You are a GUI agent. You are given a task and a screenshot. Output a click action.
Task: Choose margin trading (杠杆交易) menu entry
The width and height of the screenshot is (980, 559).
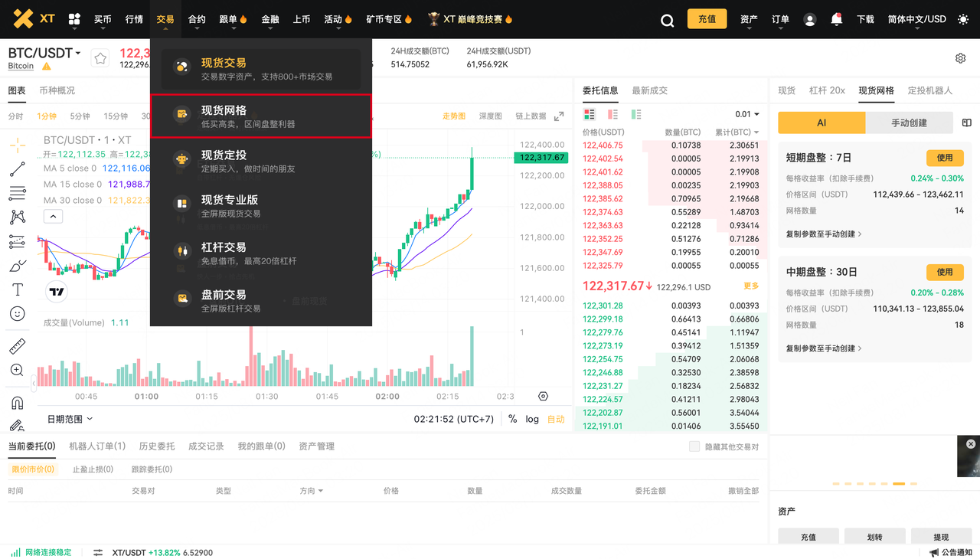(261, 253)
